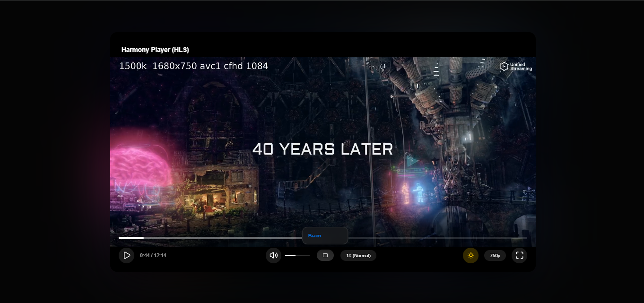Click the Harmony Player (HLS) title

coord(155,50)
